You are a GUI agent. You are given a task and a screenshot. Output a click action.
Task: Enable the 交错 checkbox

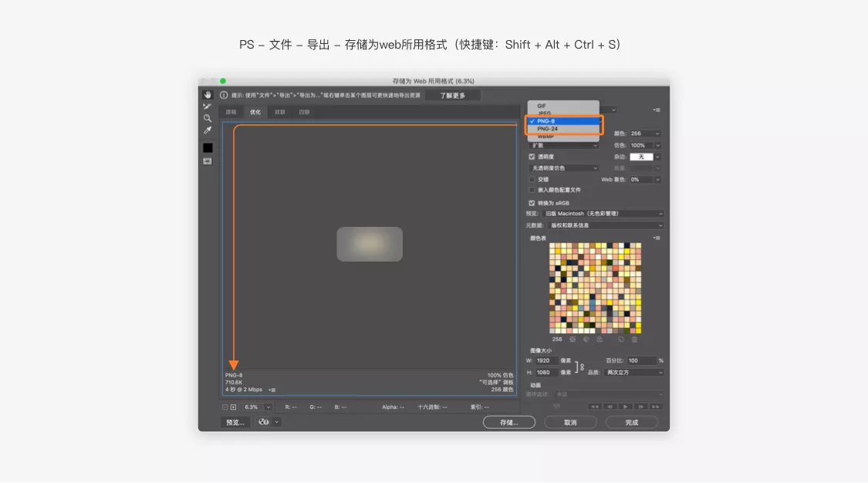pos(532,179)
